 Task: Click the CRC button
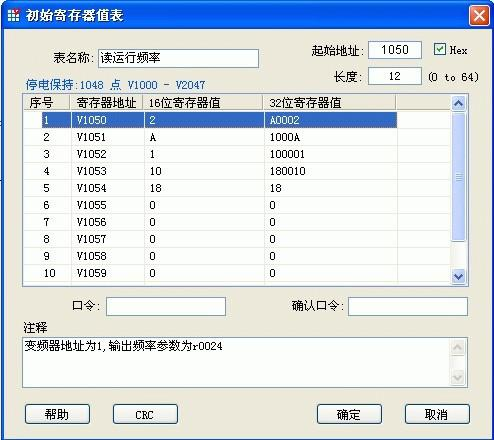145,414
